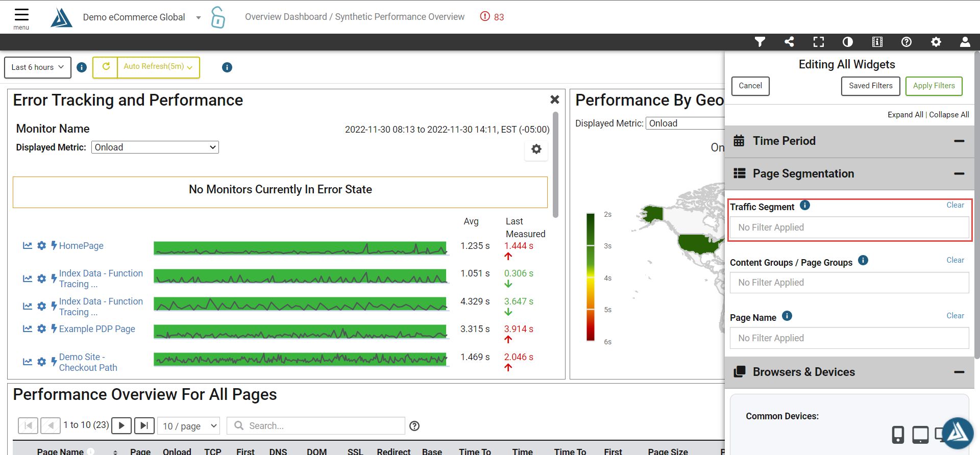
Task: Click info icon next to time range
Action: point(82,67)
